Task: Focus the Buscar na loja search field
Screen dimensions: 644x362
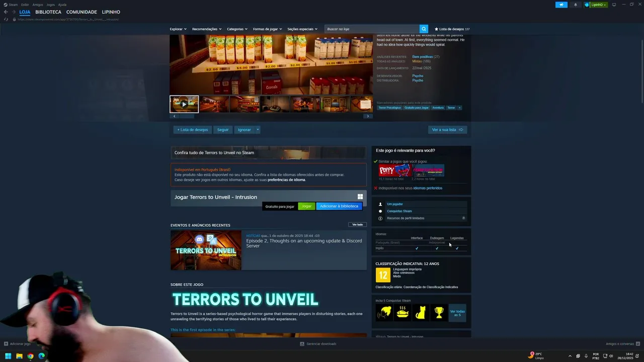Action: click(x=372, y=29)
